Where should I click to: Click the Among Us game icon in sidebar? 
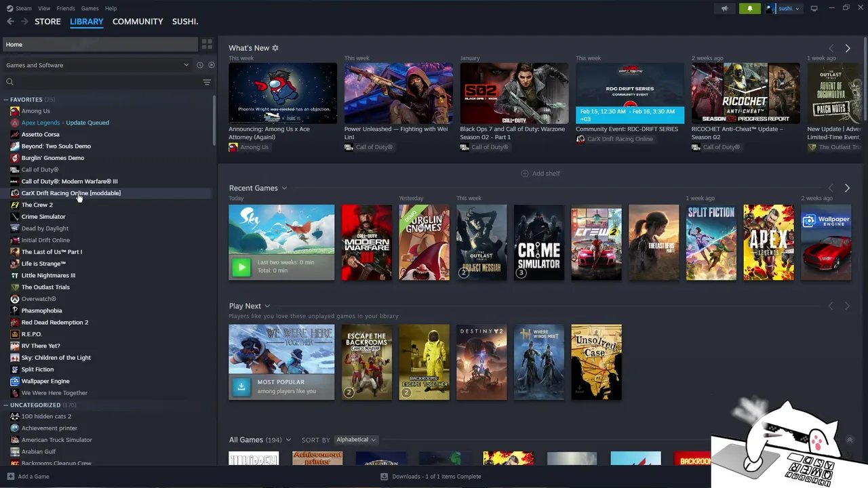[x=15, y=111]
